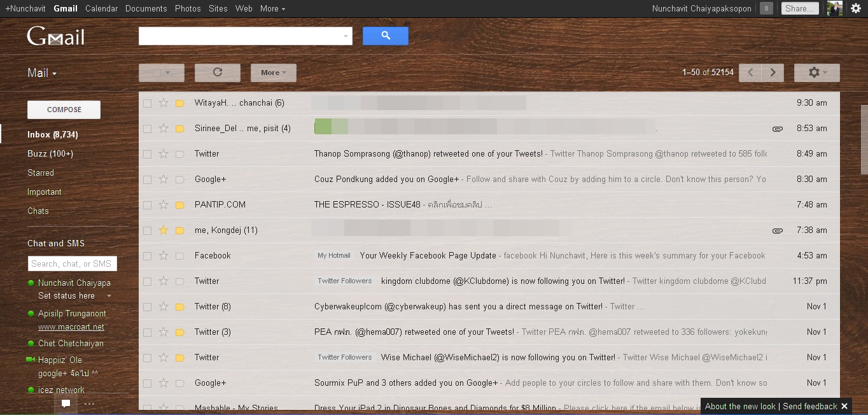
Task: Open the top bar options gear icon
Action: click(856, 8)
